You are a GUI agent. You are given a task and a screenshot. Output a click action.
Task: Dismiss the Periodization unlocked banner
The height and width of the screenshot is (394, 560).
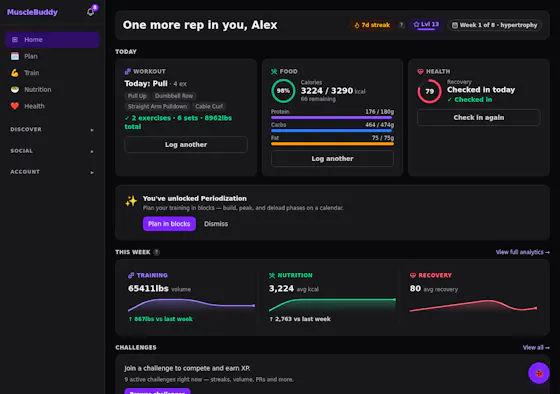tap(216, 224)
